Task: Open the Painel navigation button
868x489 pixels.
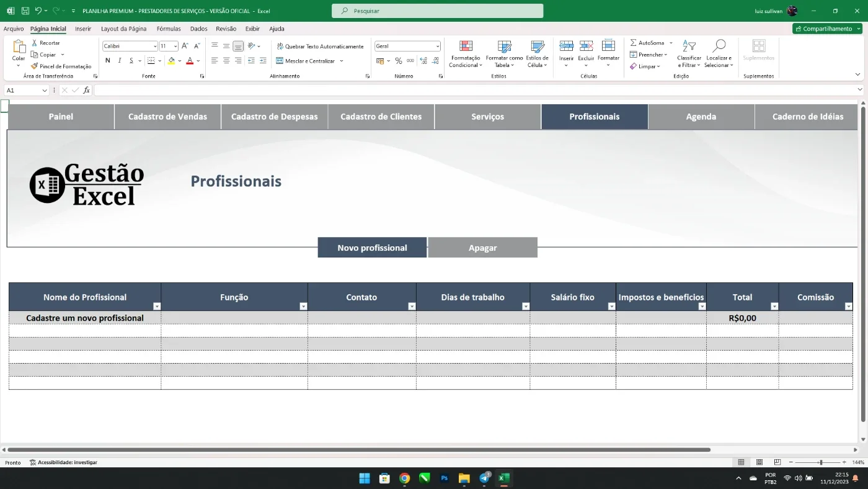Action: [x=61, y=117]
